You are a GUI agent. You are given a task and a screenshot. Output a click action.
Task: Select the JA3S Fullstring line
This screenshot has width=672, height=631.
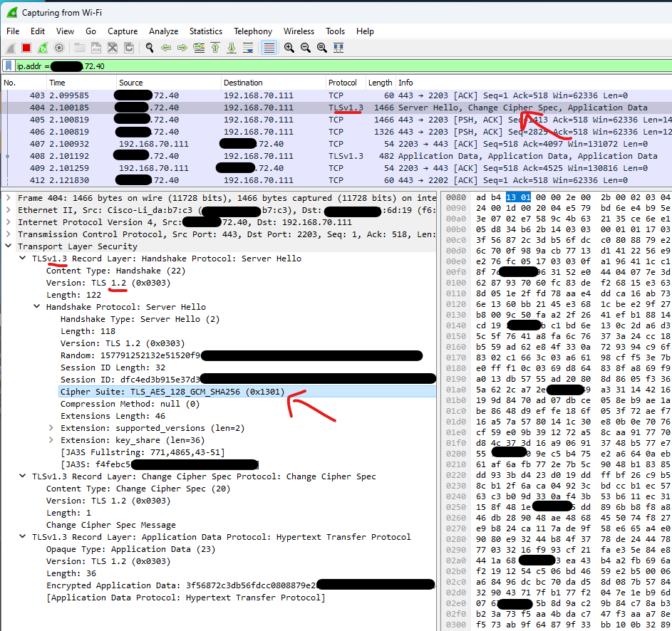point(143,452)
